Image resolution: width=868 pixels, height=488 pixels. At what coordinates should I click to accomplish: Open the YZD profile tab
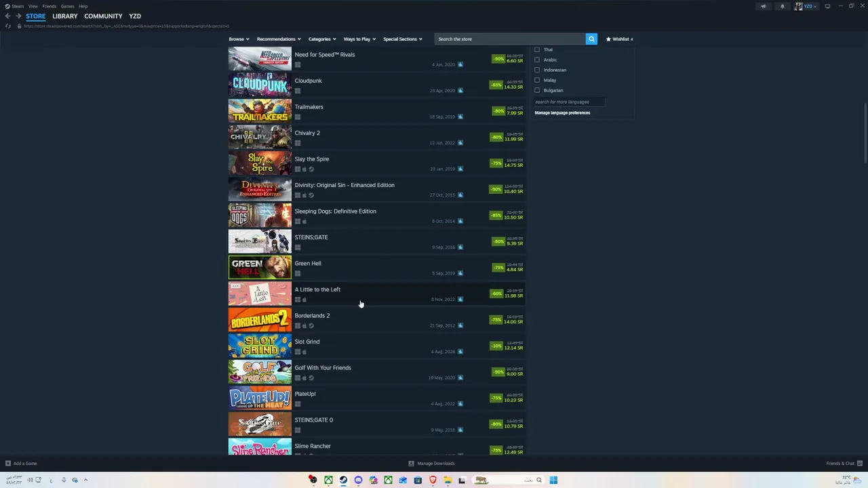(x=135, y=16)
